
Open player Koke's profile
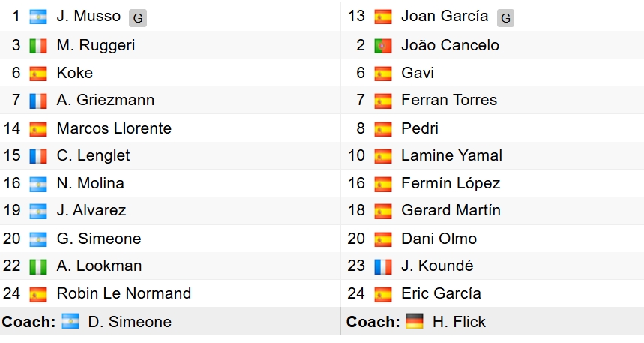pos(75,73)
